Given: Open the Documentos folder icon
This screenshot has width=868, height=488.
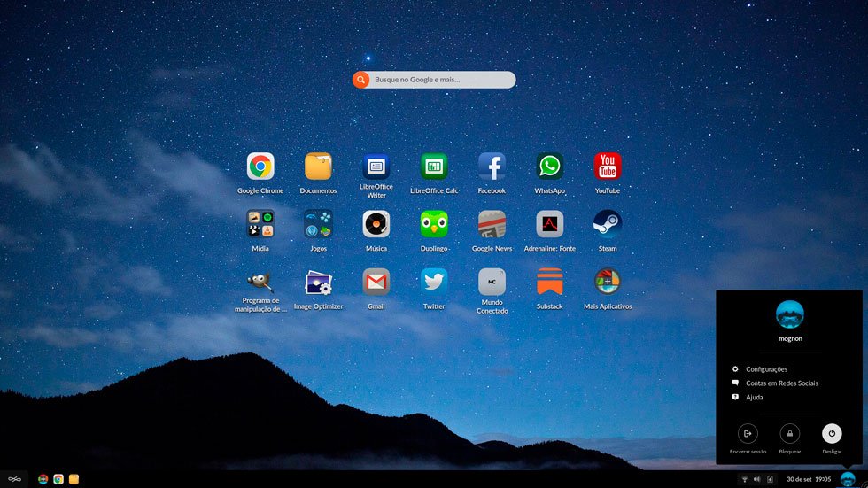Looking at the screenshot, I should point(318,167).
